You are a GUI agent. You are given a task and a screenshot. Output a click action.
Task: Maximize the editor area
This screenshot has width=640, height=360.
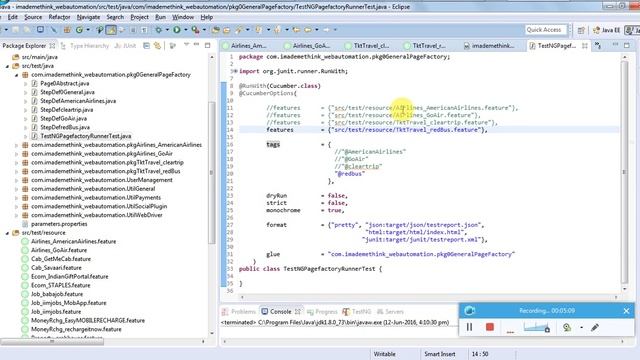627,45
